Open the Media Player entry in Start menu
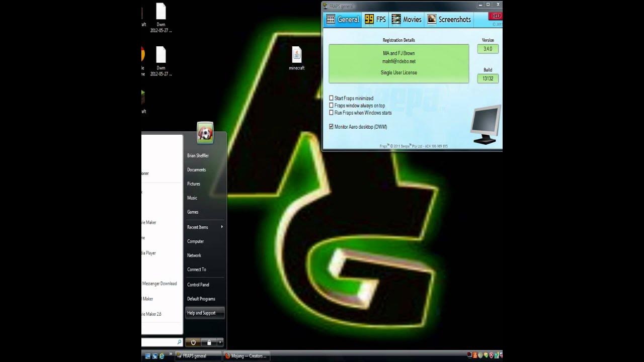The image size is (644, 362). (x=149, y=253)
